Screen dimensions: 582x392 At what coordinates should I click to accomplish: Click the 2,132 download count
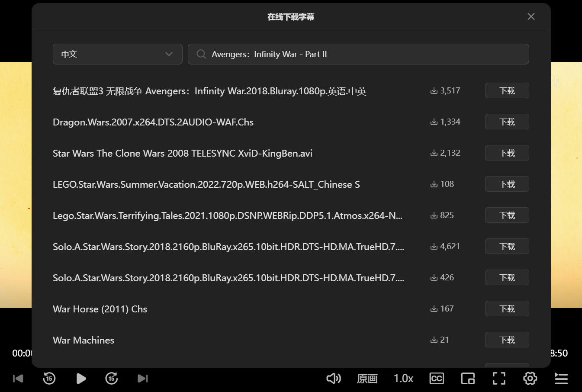pos(445,153)
